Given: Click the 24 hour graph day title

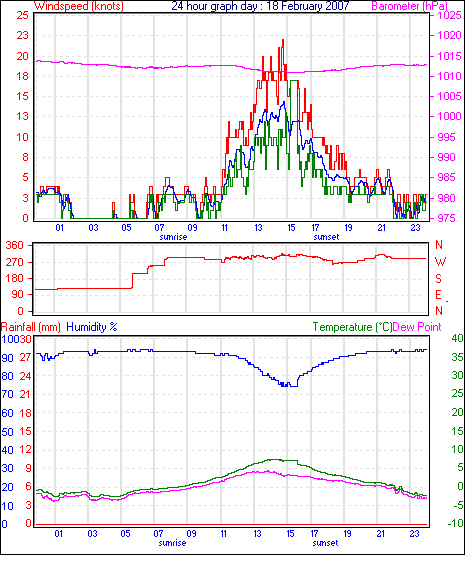Looking at the screenshot, I should click(x=260, y=6).
